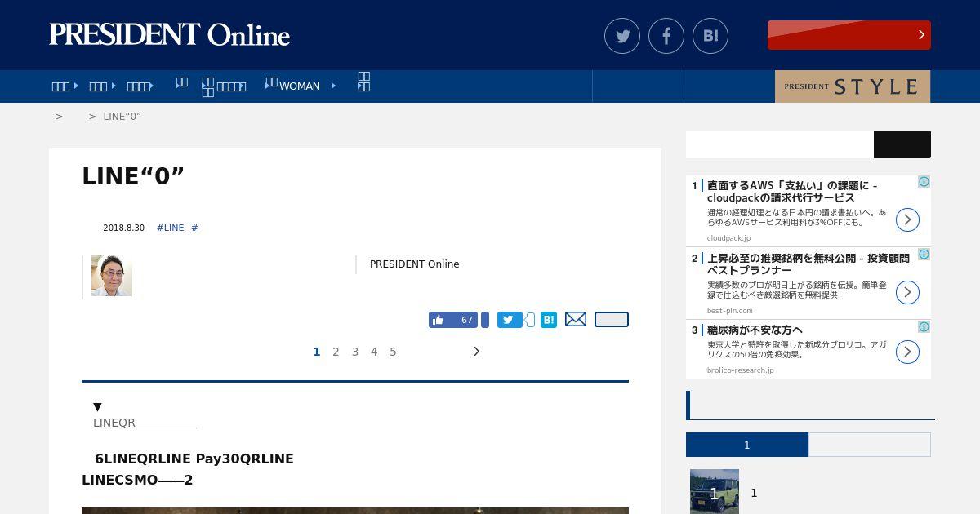Click the PRESIDENT Online source label
Image resolution: width=980 pixels, height=514 pixels.
coord(414,264)
